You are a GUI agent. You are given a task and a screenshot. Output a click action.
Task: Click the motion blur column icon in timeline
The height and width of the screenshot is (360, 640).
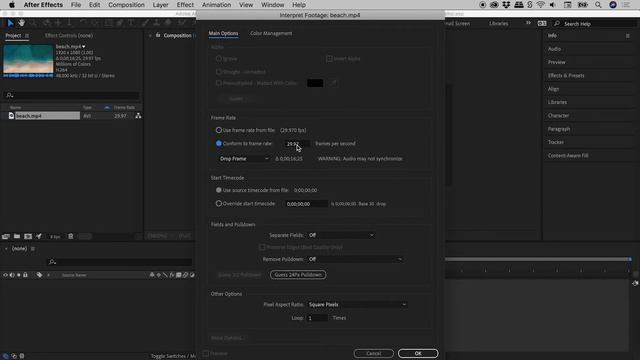pos(185,275)
